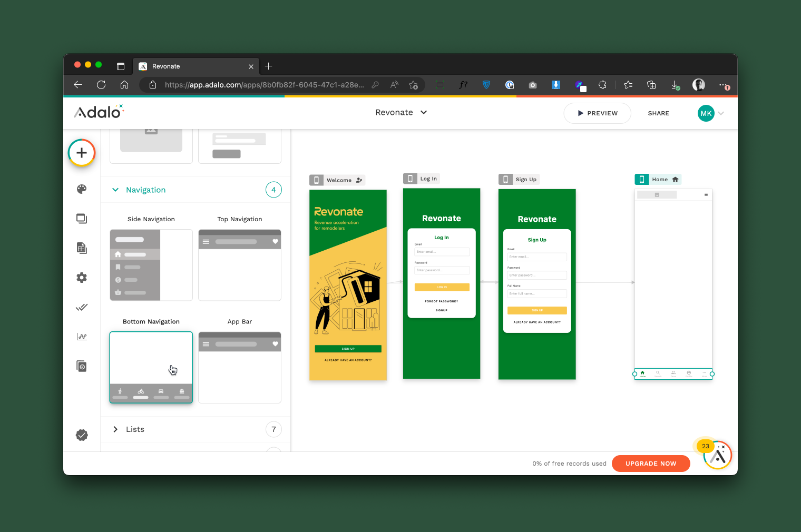Select the Log In screen label
The width and height of the screenshot is (801, 532).
pyautogui.click(x=421, y=179)
